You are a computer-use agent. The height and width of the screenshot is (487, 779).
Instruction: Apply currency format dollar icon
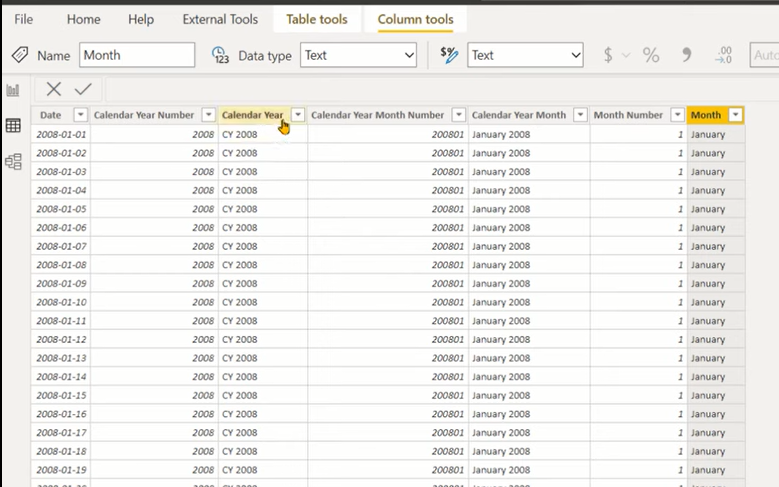tap(608, 55)
